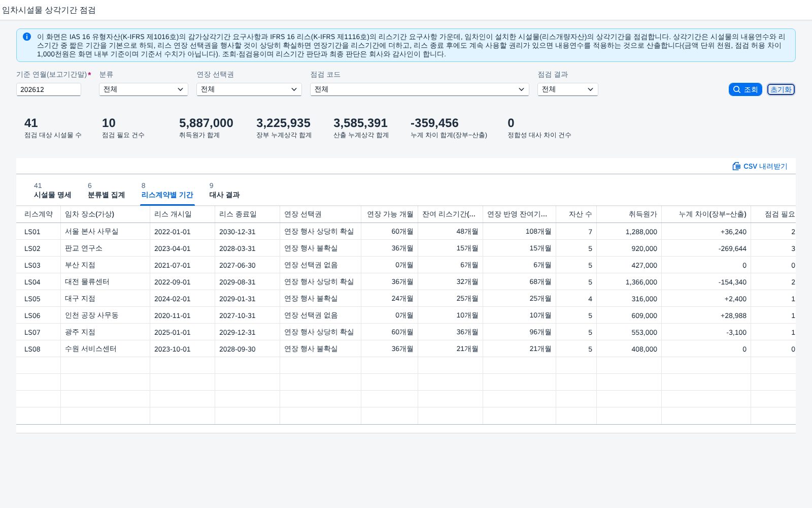This screenshot has height=508, width=812.
Task: Click the 부산 지점 cell
Action: pos(105,265)
